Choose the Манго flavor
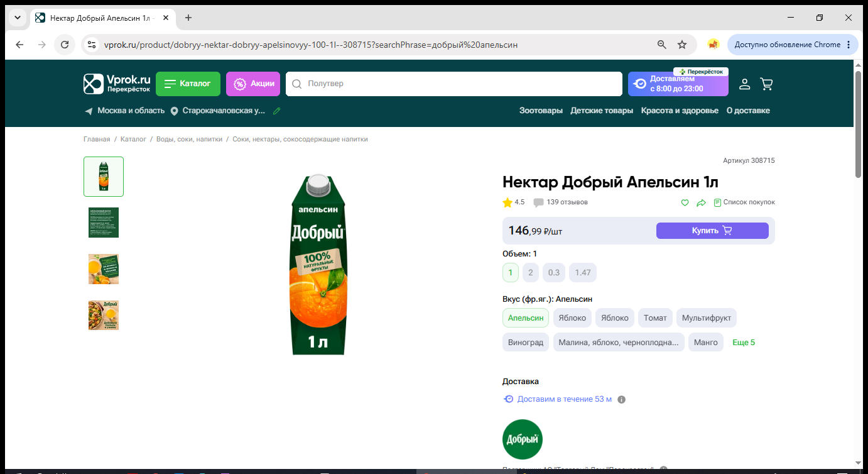Screen dimensions: 868x474 coord(706,343)
